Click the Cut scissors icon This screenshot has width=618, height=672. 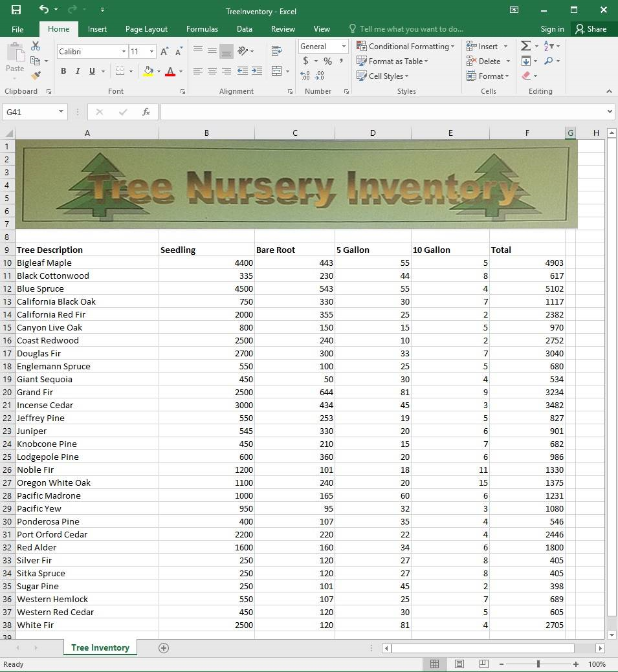(x=36, y=46)
